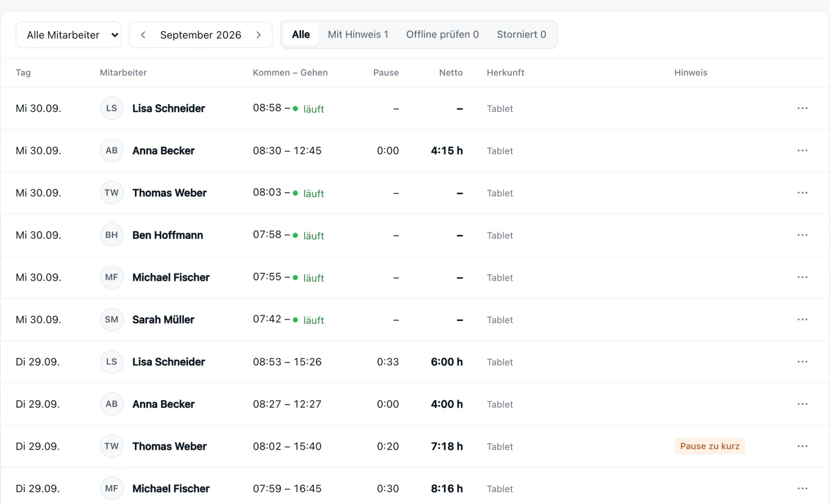Click TW avatar of Thomas Weber 30.09.
Viewport: 830px width, 504px height.
click(x=112, y=193)
